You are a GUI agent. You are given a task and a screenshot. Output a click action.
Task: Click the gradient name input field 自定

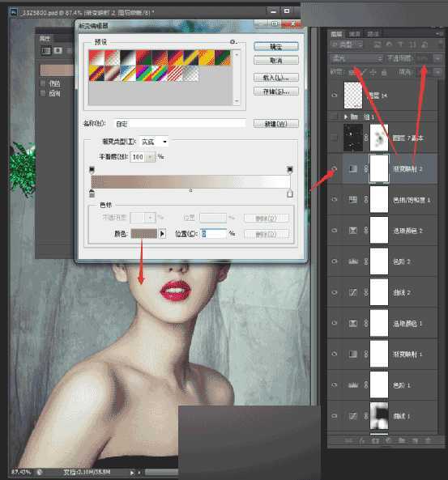click(180, 124)
